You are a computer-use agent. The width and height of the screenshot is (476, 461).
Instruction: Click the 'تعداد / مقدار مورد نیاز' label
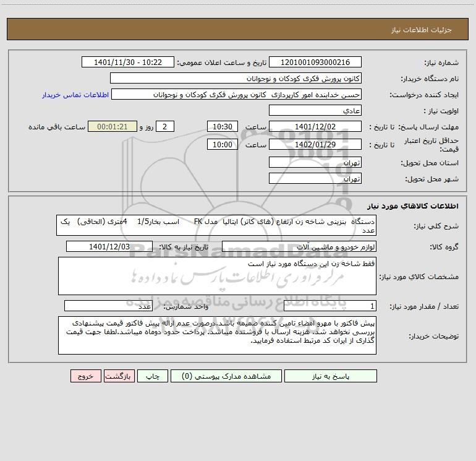[424, 307]
